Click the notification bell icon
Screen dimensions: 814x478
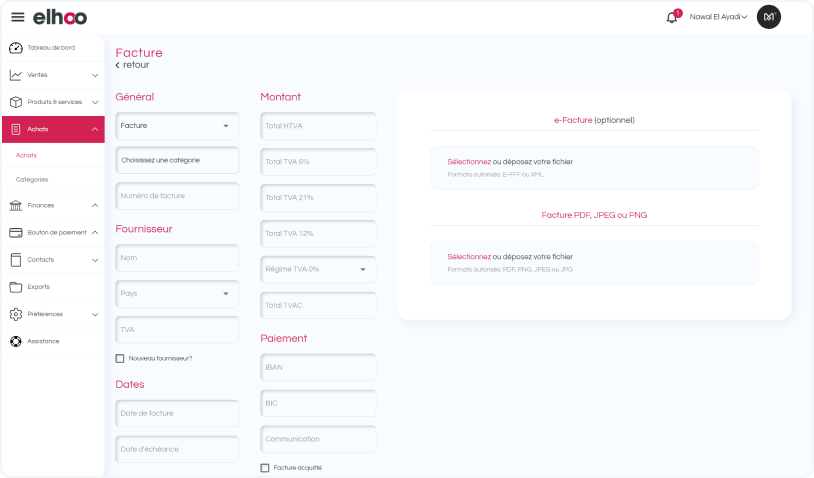coord(672,17)
